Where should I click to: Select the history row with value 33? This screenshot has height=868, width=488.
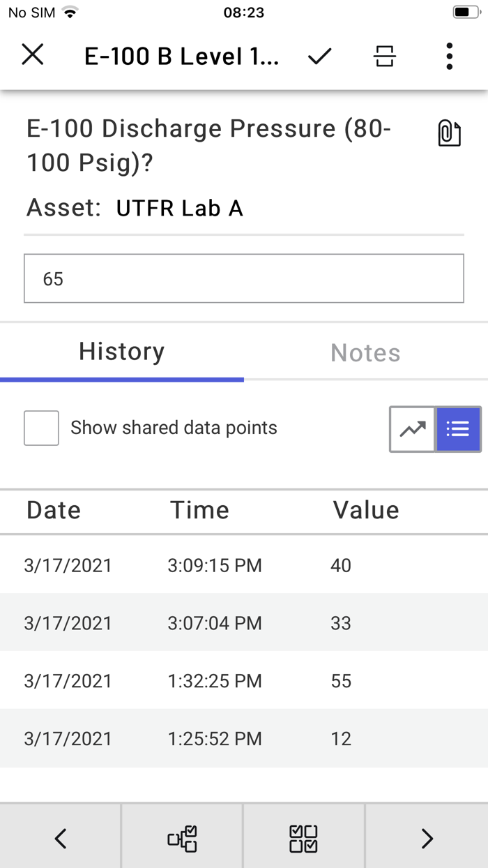pyautogui.click(x=244, y=622)
